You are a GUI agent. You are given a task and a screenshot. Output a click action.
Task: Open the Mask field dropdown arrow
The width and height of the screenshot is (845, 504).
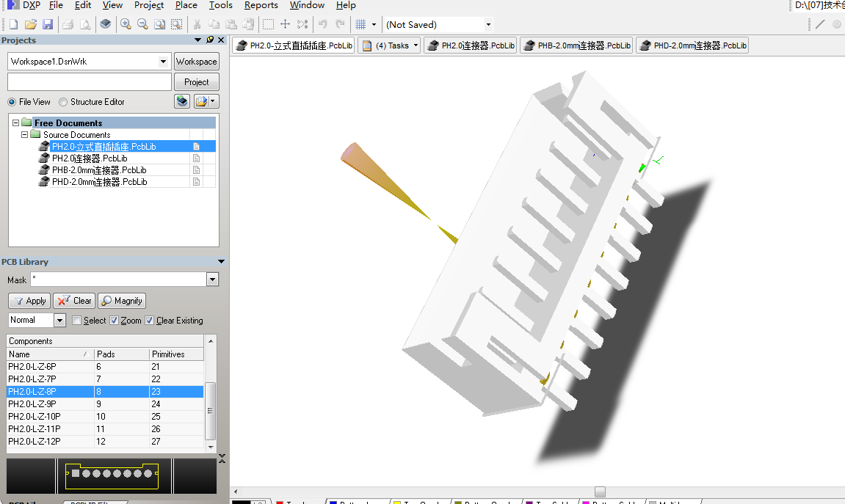click(212, 280)
